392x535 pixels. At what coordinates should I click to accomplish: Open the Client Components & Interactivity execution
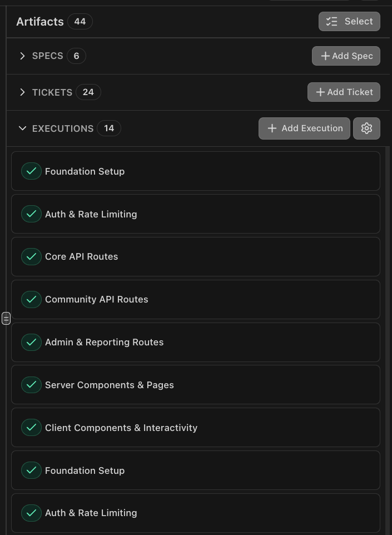(x=195, y=428)
